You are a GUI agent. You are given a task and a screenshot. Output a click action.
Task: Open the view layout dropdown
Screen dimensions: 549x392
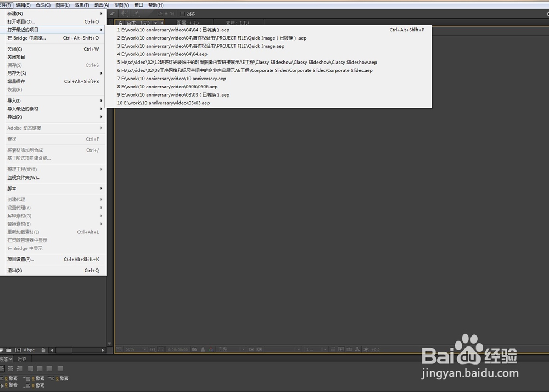tap(316, 349)
